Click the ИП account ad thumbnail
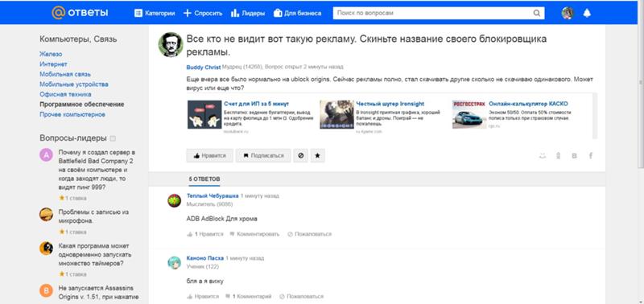Image resolution: width=644 pixels, height=304 pixels. click(204, 114)
